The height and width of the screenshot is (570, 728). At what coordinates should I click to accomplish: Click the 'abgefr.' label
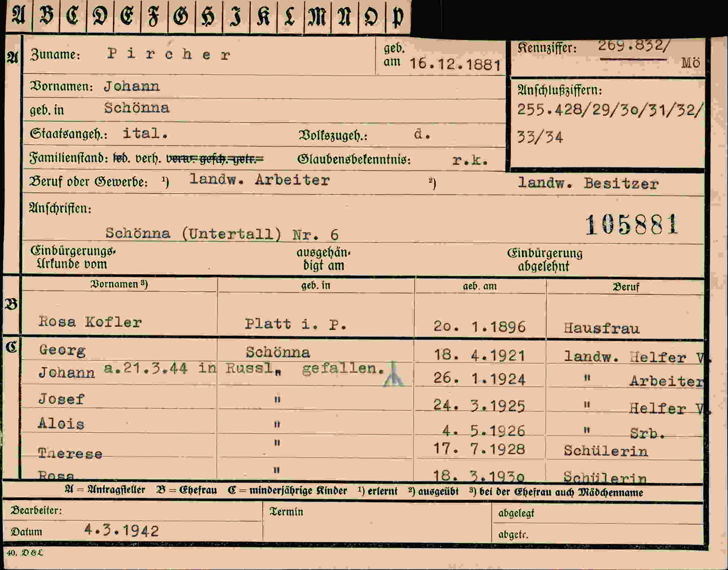513,534
